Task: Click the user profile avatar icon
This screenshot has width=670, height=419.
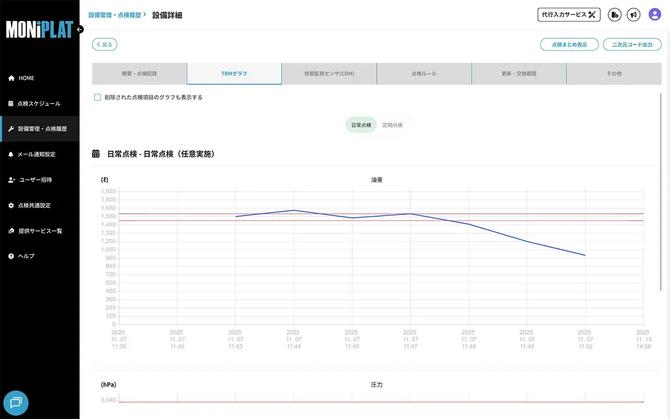Action: 655,14
